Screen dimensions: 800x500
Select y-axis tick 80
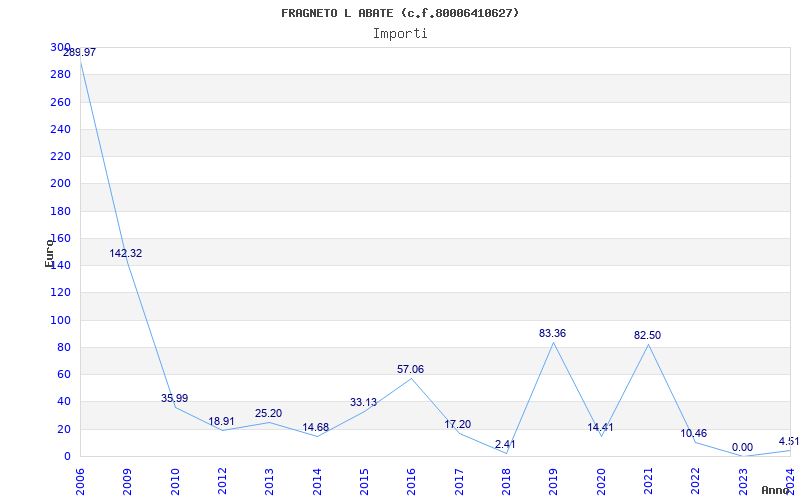63,347
